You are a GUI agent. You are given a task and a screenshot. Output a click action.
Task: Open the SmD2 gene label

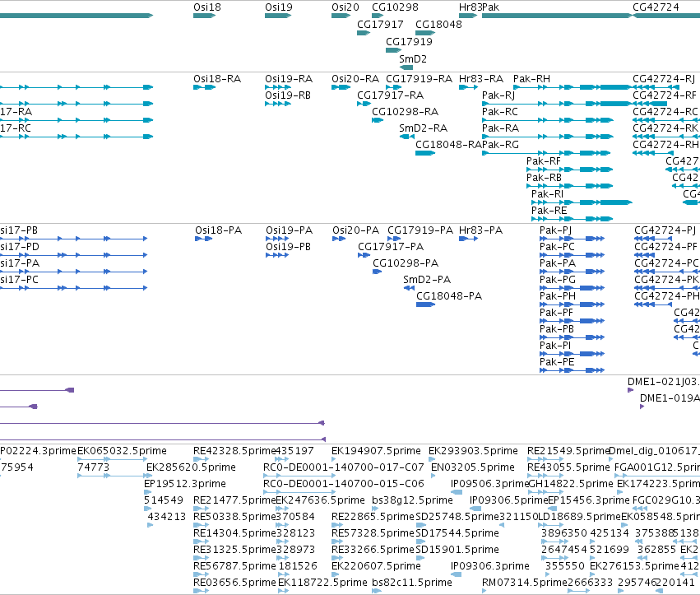click(412, 59)
